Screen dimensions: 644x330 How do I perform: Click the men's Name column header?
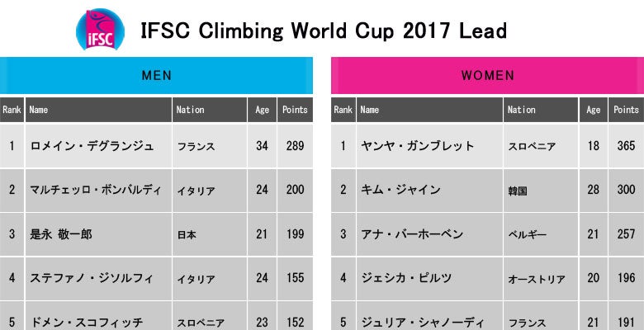coord(39,109)
